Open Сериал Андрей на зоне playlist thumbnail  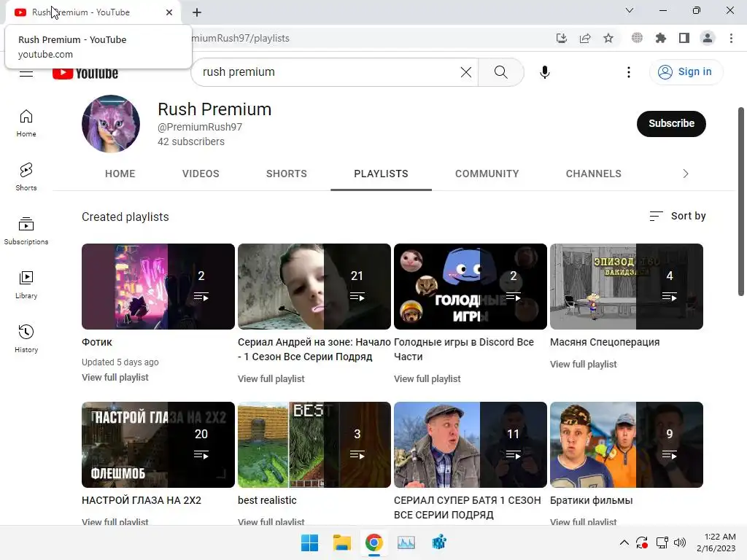[x=314, y=287]
